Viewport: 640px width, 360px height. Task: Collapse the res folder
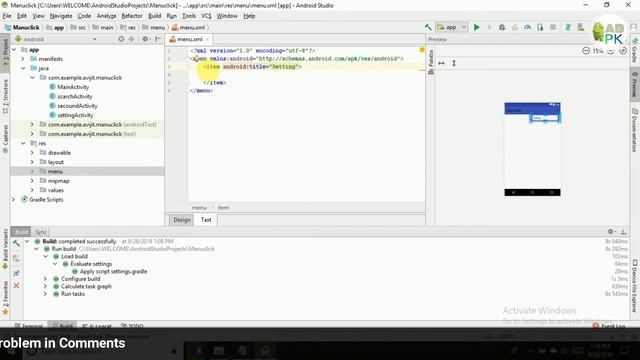tap(23, 143)
